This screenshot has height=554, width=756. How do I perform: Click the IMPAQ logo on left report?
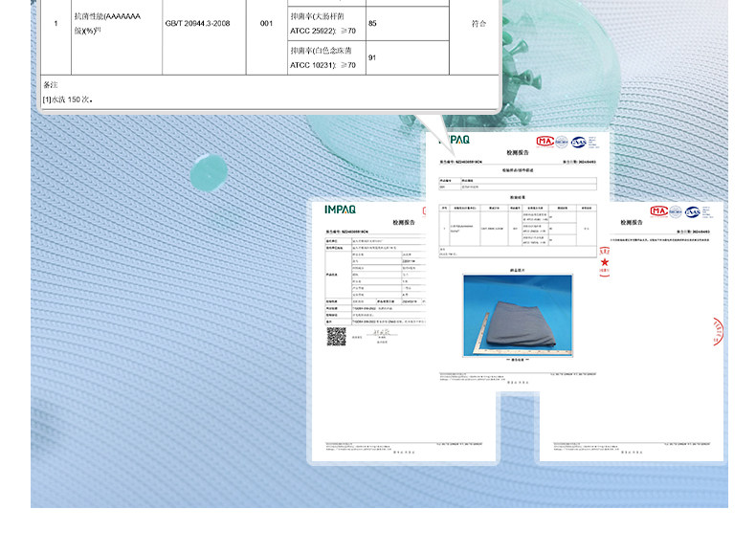click(340, 209)
